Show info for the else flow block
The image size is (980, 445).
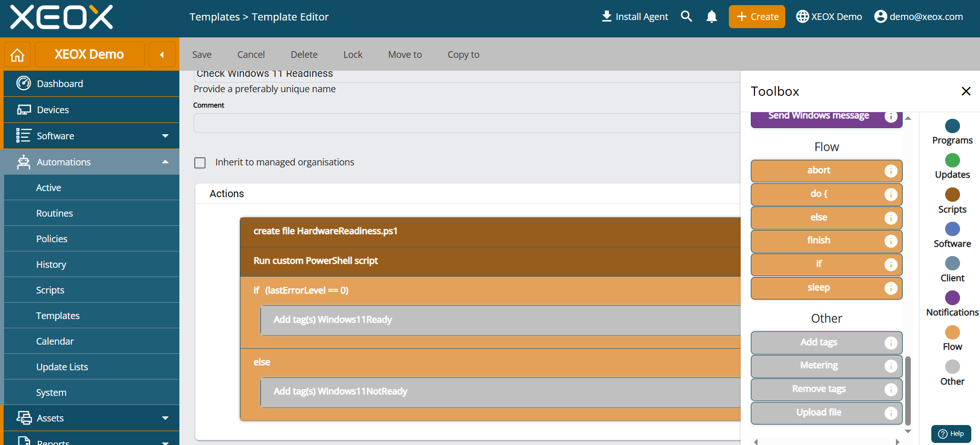point(891,218)
